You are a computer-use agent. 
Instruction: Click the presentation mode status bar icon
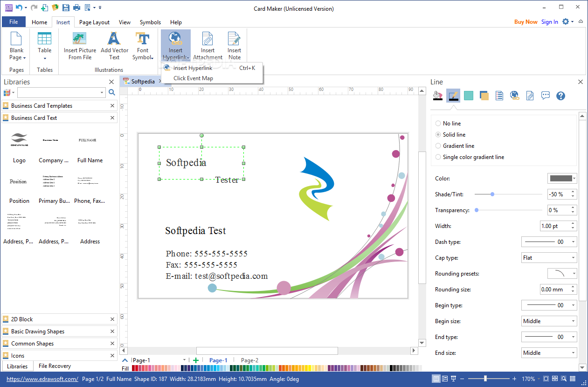click(x=453, y=379)
